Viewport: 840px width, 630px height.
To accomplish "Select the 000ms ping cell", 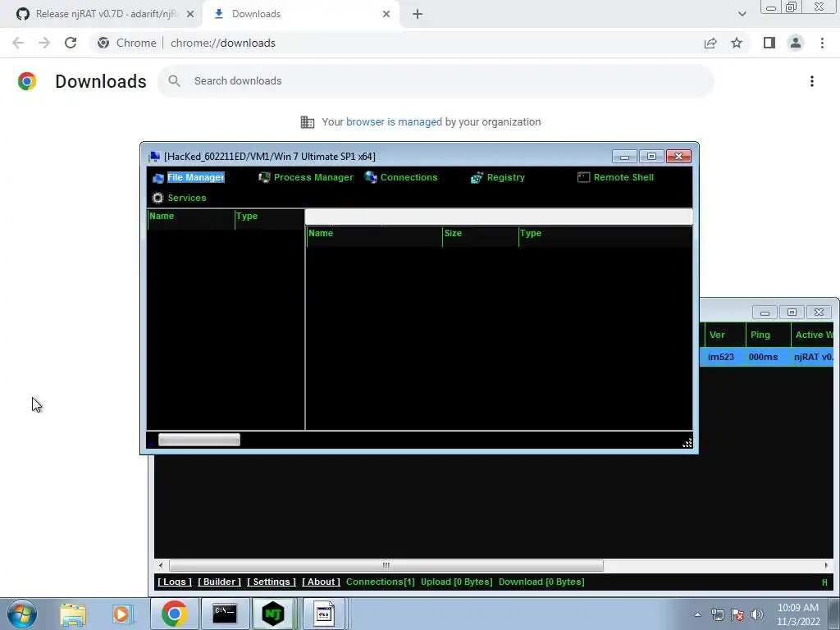I will 764,357.
